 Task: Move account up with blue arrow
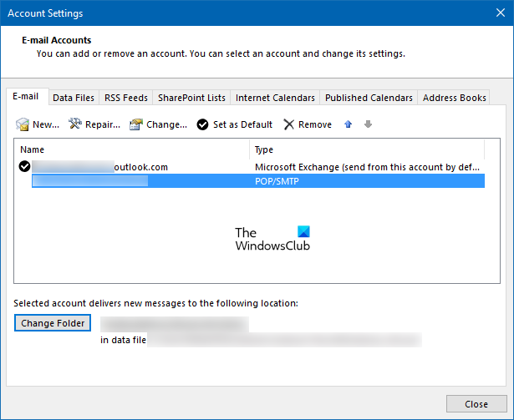click(349, 124)
